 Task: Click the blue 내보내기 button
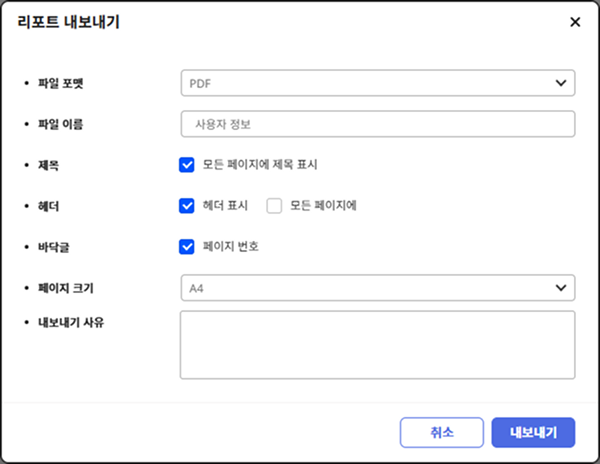point(533,432)
